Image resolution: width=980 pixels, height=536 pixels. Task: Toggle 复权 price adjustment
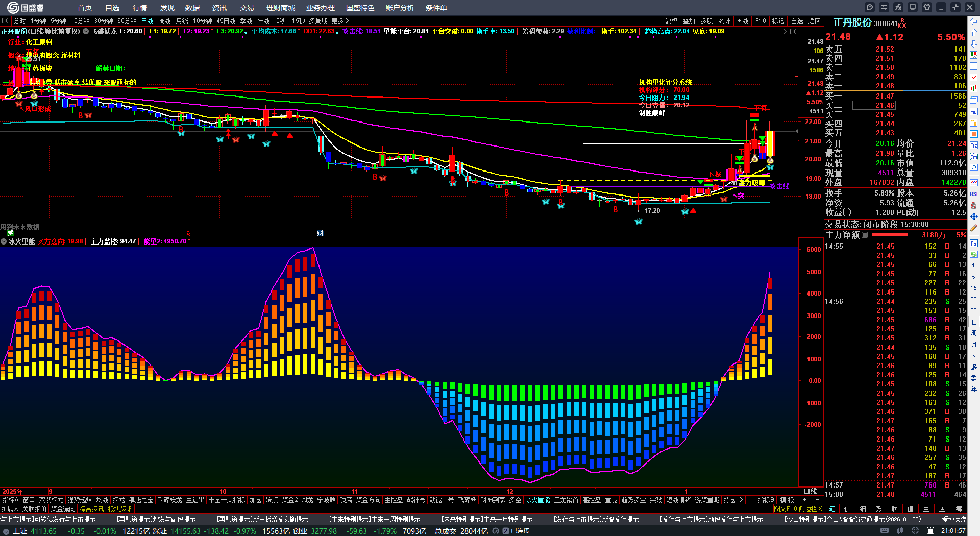(x=671, y=21)
